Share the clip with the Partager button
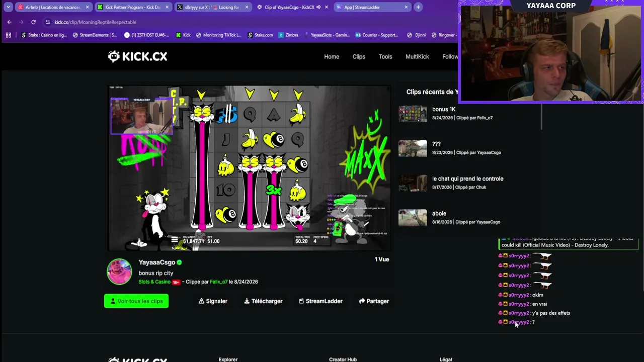 374,301
